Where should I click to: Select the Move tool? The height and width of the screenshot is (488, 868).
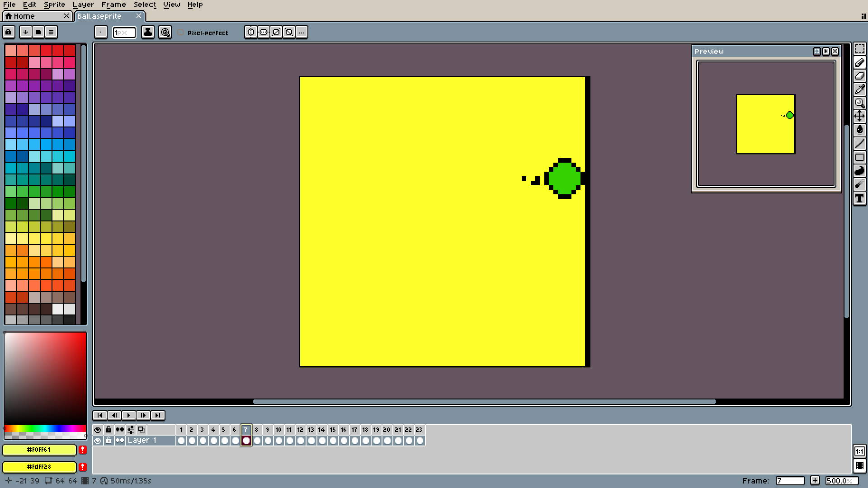pos(859,117)
